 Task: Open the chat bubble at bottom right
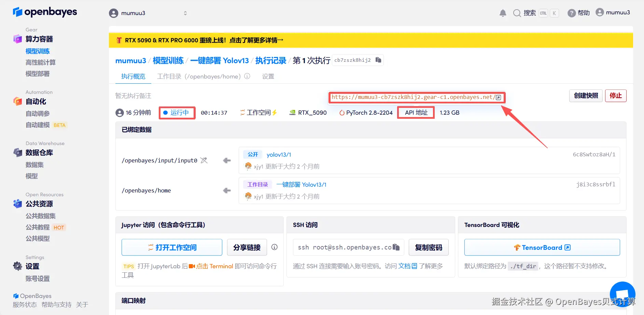point(622,294)
